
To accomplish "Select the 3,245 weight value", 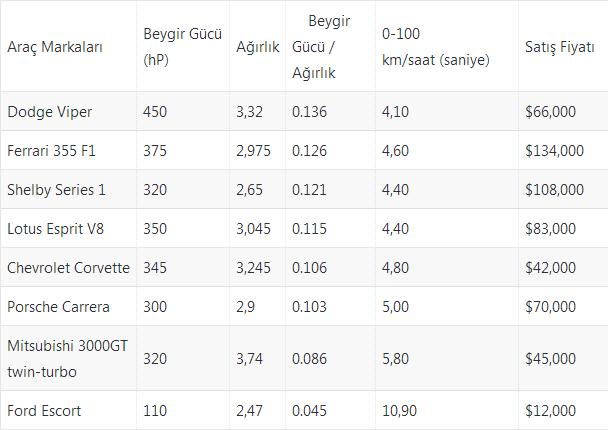I will tap(253, 268).
